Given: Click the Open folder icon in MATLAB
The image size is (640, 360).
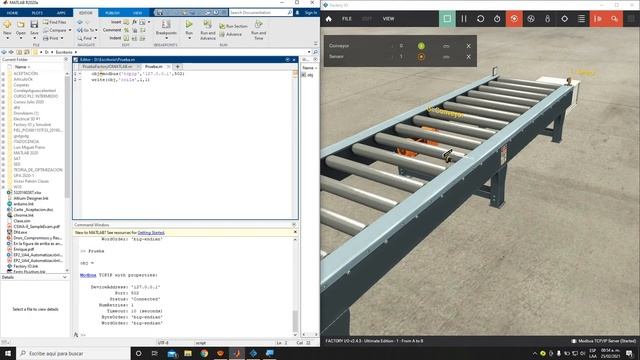Looking at the screenshot, I should coord(21,25).
